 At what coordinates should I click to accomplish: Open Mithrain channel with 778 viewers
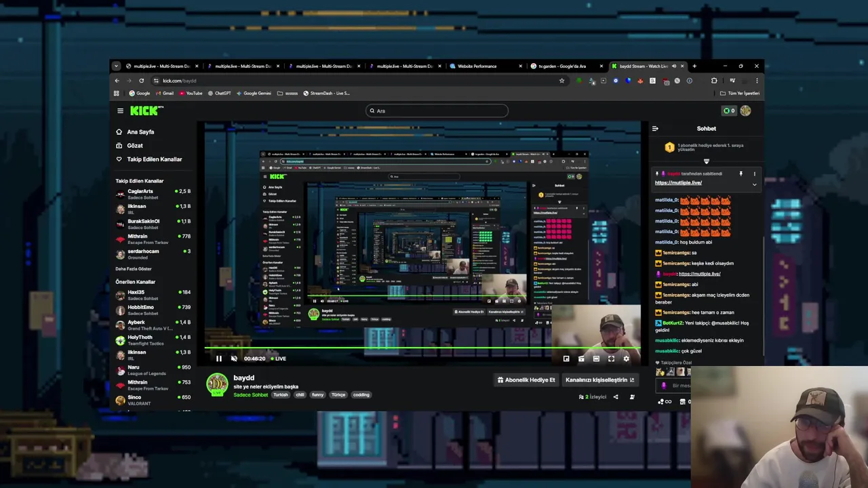tap(153, 239)
